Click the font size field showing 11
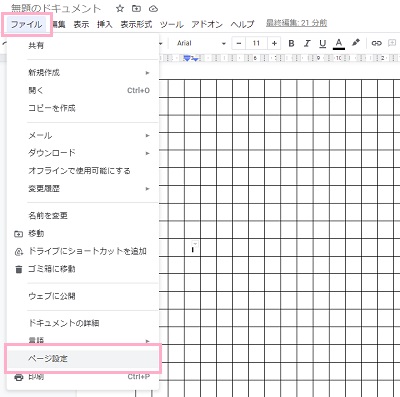400x397 pixels. 256,43
